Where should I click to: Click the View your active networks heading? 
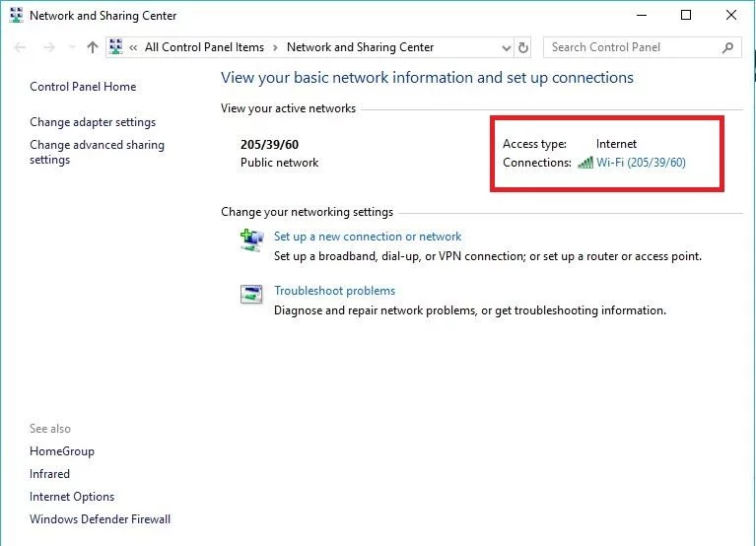click(x=289, y=109)
